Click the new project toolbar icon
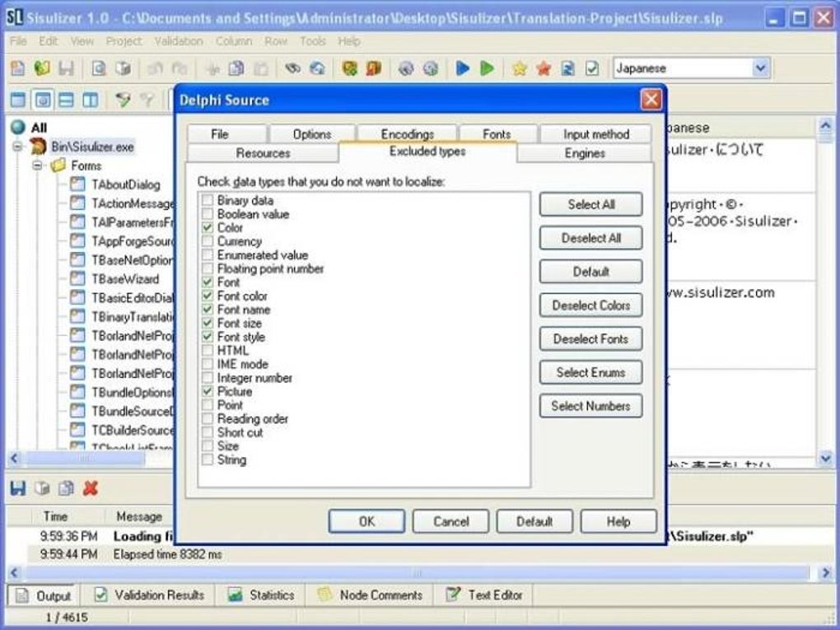The height and width of the screenshot is (630, 840). pos(17,68)
